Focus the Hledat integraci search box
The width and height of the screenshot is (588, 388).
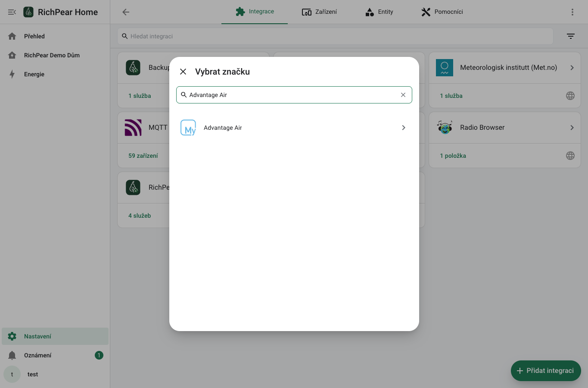coord(335,36)
